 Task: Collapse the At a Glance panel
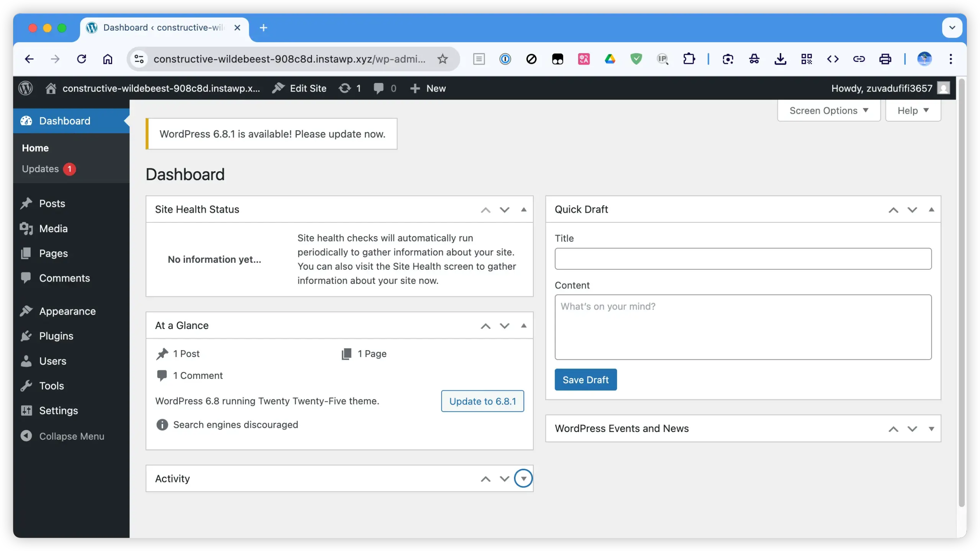[x=523, y=326]
